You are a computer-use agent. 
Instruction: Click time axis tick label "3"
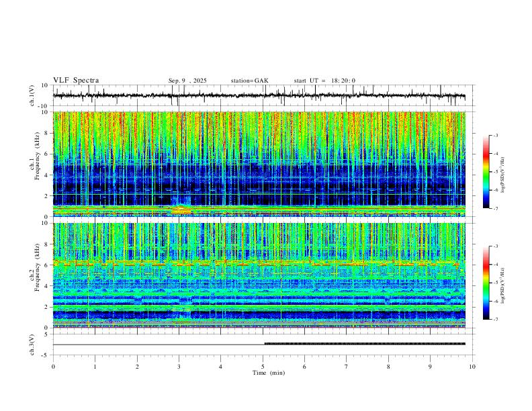coord(179,367)
